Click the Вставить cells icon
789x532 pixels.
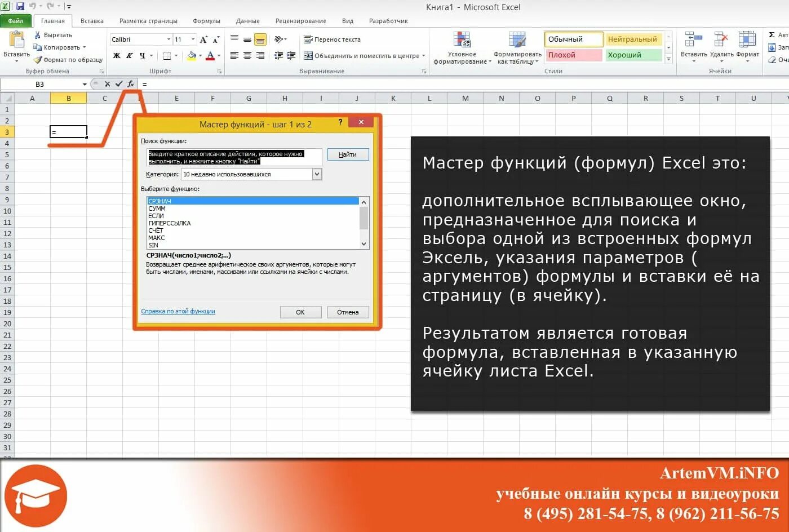click(694, 39)
